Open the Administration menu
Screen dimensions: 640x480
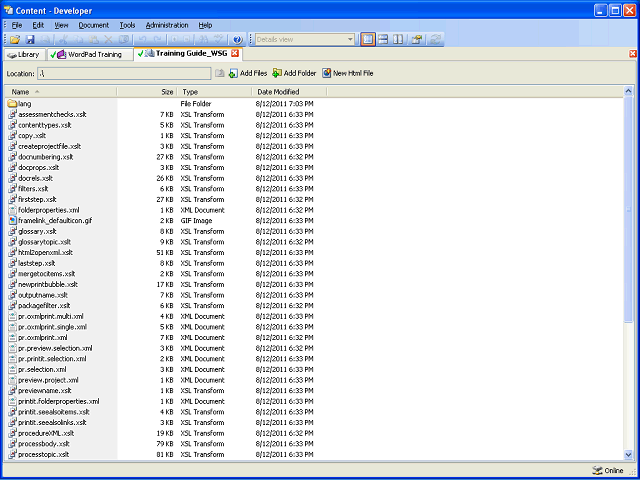tap(167, 25)
